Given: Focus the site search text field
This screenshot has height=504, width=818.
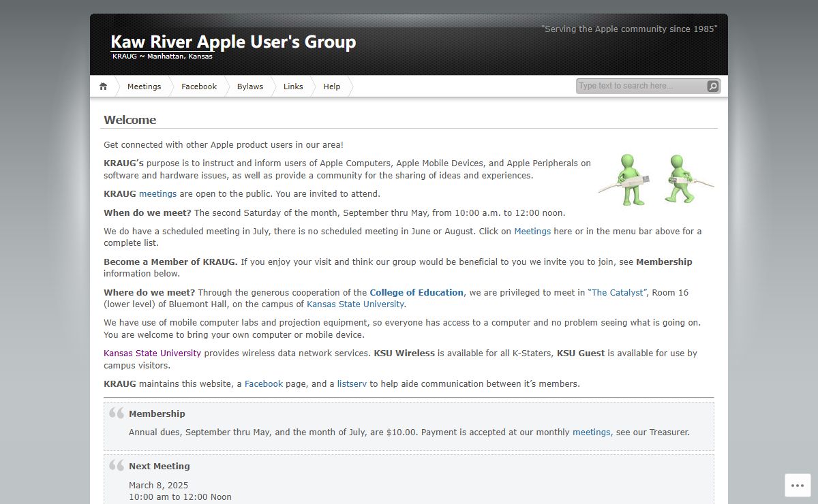Looking at the screenshot, I should [x=641, y=86].
